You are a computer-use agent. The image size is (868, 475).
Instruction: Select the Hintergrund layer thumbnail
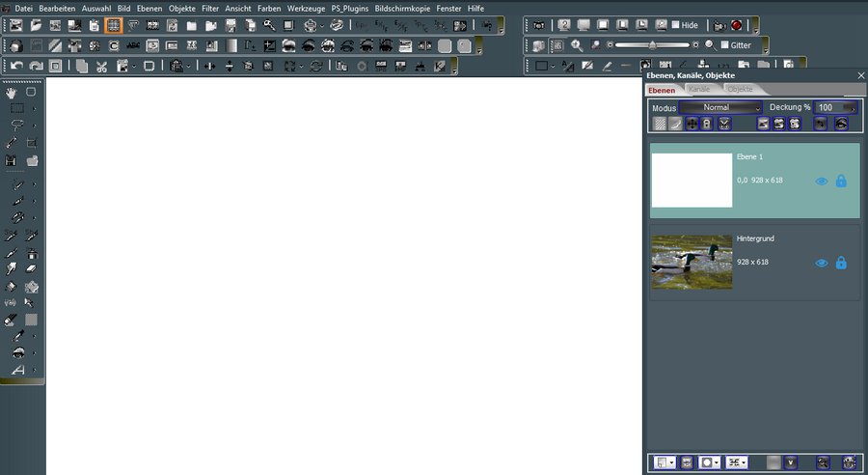coord(692,263)
